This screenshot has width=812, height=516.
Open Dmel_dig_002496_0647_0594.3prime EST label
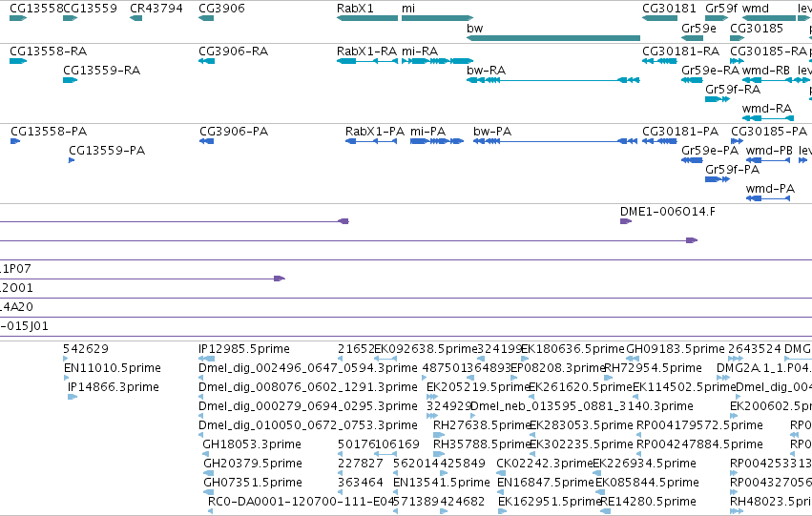click(307, 368)
